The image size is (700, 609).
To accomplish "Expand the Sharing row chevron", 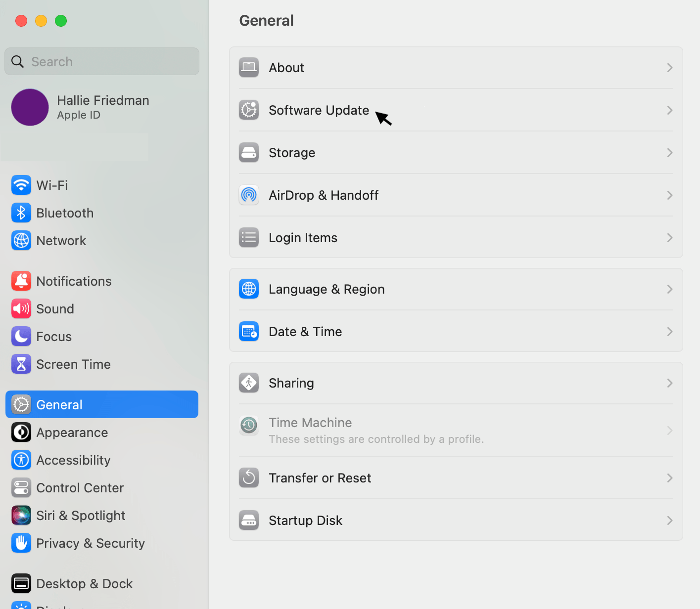I will [670, 383].
